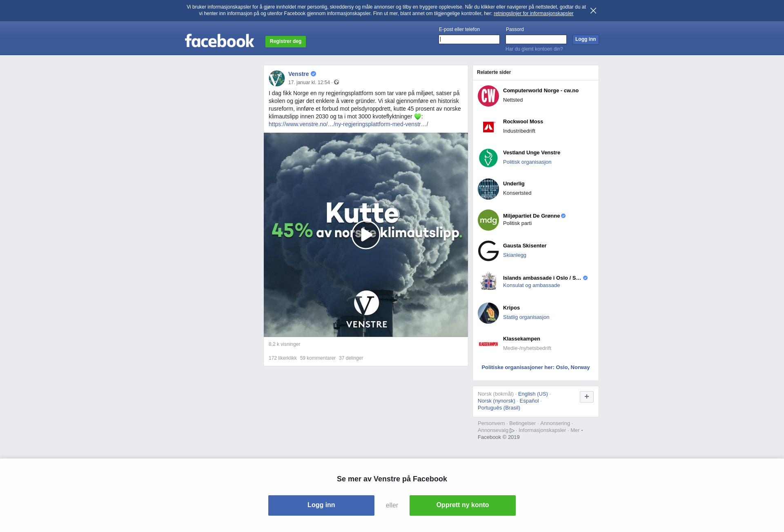Click '8,2 k visninger' text

coord(284,344)
